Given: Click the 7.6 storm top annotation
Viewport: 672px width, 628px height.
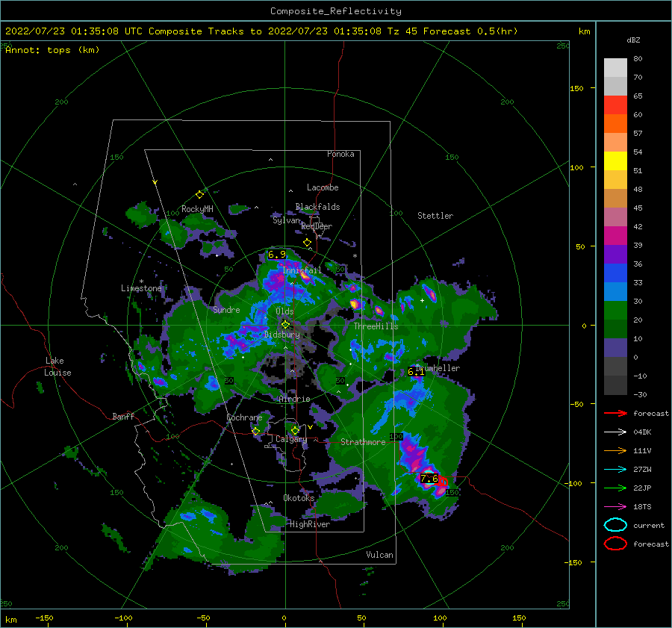Looking at the screenshot, I should click(x=429, y=479).
